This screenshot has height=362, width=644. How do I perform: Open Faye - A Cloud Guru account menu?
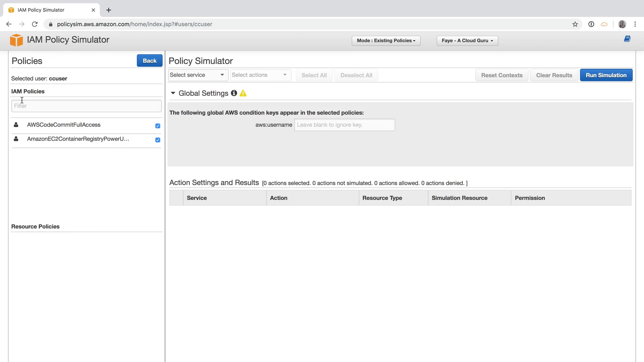click(x=467, y=41)
